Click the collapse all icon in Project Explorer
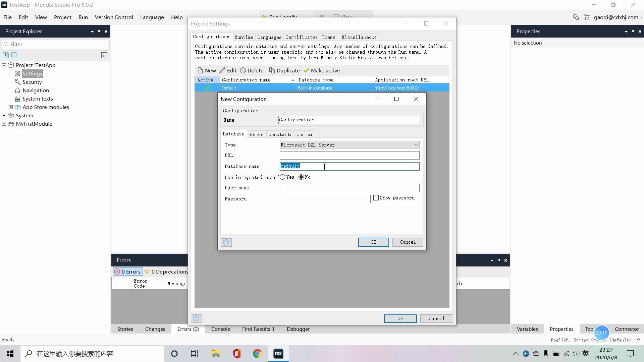Viewport: 644px width, 362px height. coord(14,55)
